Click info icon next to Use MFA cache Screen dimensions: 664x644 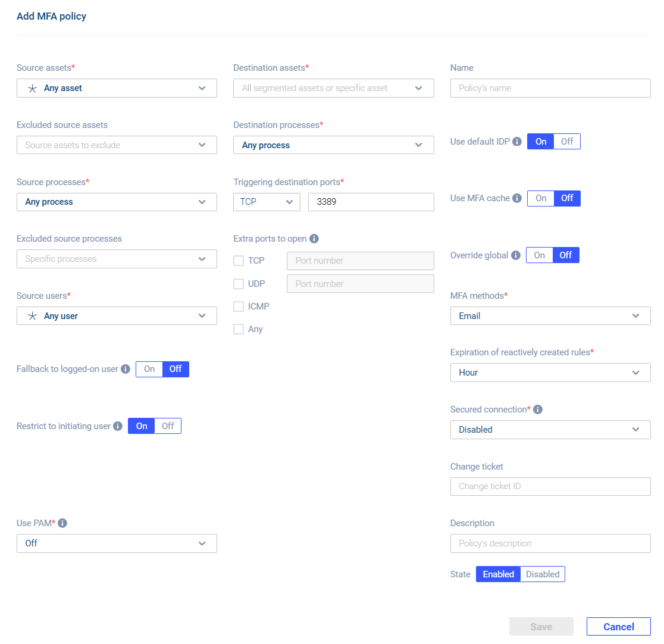pos(516,198)
